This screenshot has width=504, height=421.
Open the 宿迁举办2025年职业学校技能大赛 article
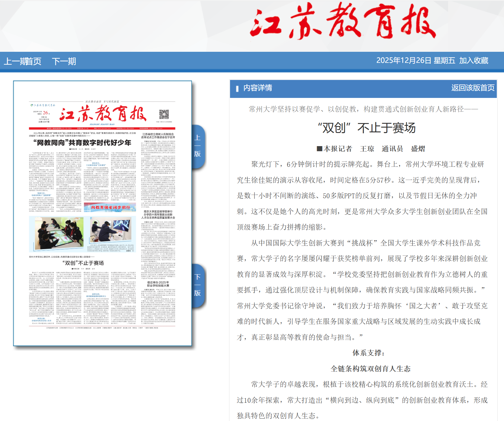click(x=158, y=284)
